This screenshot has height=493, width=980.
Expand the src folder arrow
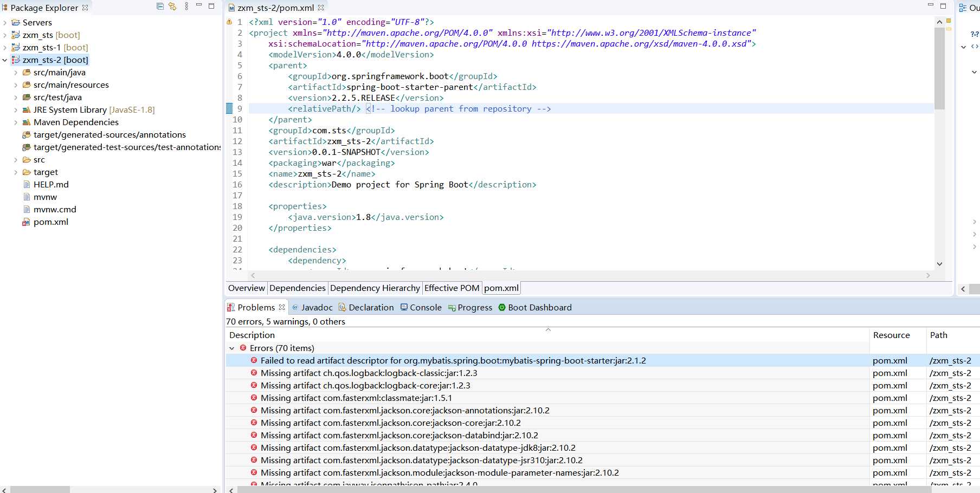tap(16, 160)
